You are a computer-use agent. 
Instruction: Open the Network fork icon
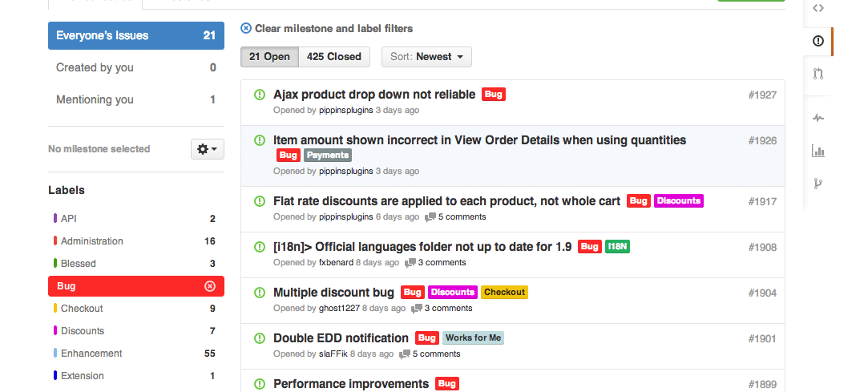(x=818, y=184)
